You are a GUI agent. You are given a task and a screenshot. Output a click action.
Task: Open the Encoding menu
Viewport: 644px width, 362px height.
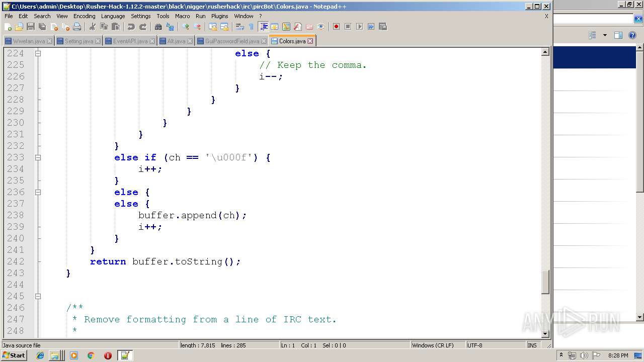84,16
